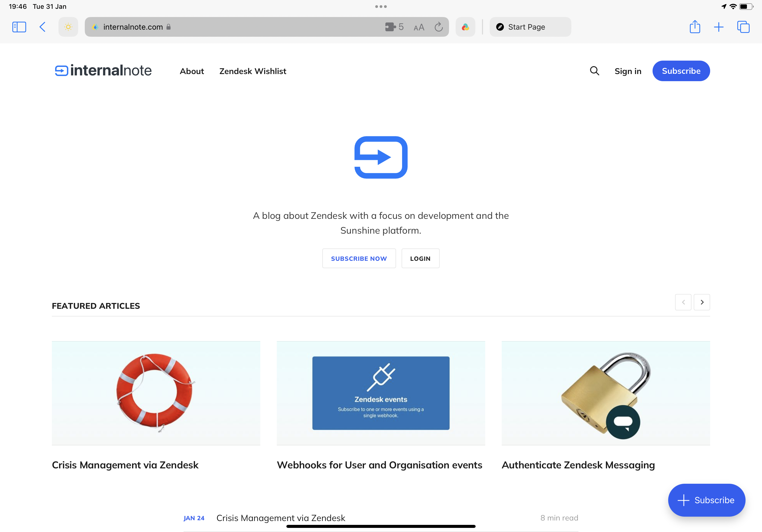
Task: Open Authenticate Zendesk Messaging article
Action: point(578,465)
